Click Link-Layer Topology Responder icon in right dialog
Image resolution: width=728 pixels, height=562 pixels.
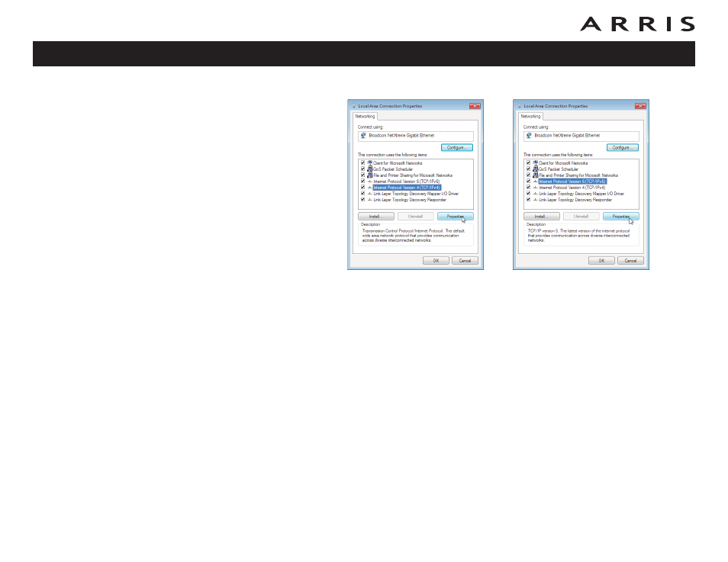pyautogui.click(x=535, y=200)
